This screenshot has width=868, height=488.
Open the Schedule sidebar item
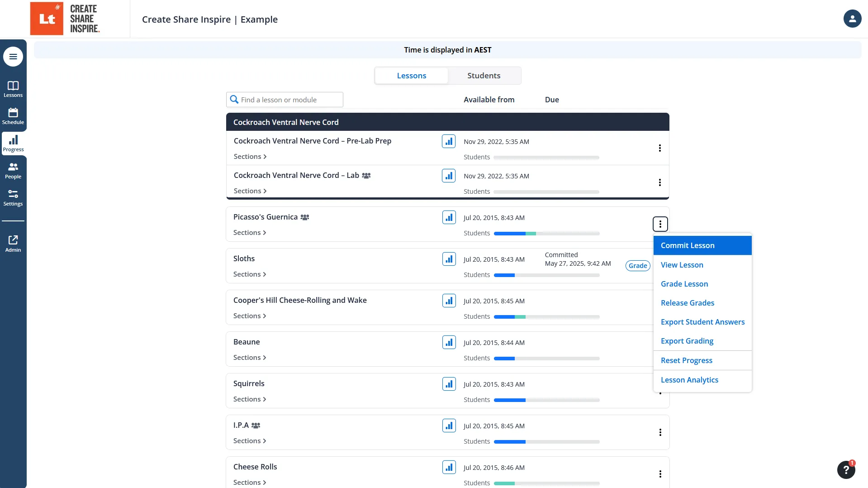point(13,116)
